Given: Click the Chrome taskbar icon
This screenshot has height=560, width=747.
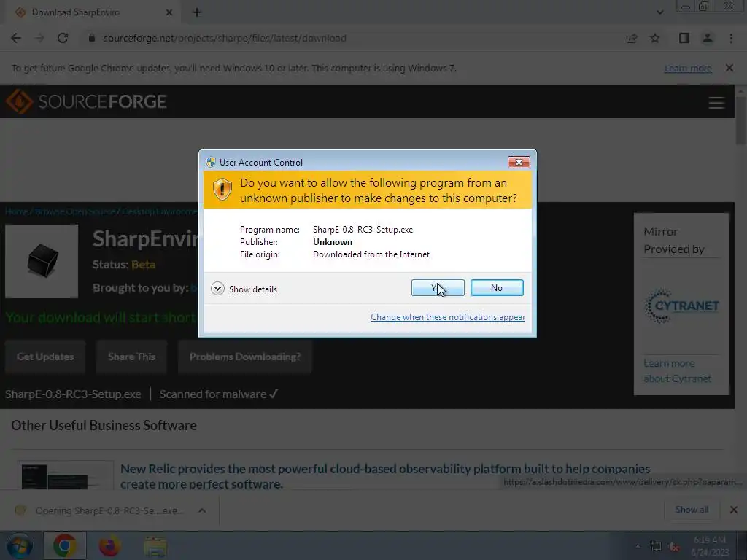Looking at the screenshot, I should tap(65, 545).
